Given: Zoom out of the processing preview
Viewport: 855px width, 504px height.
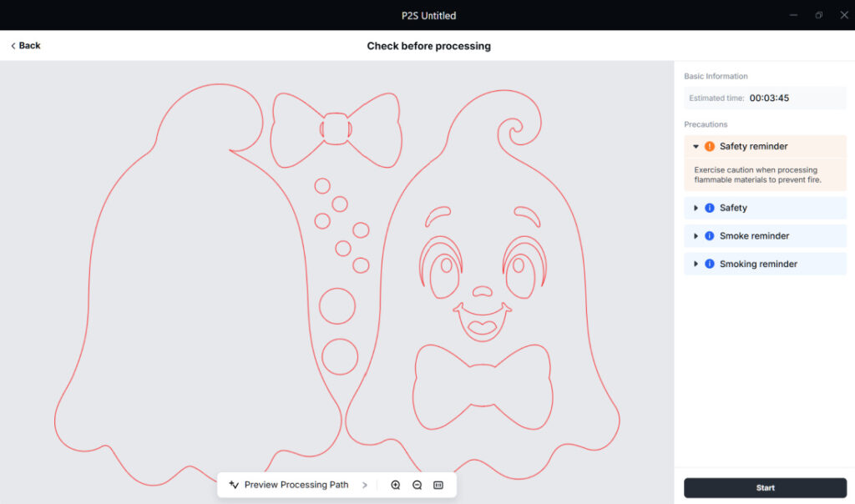Looking at the screenshot, I should pyautogui.click(x=417, y=485).
